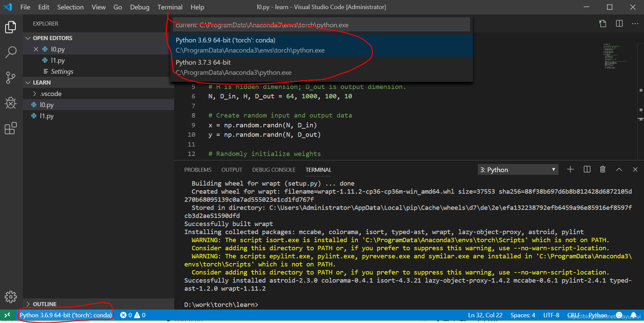Click the code minimap preview
Viewport: 644px width, 323px height.
click(x=615, y=56)
